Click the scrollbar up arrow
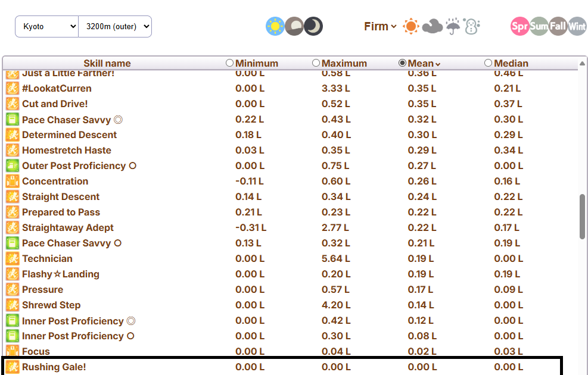 click(x=582, y=63)
